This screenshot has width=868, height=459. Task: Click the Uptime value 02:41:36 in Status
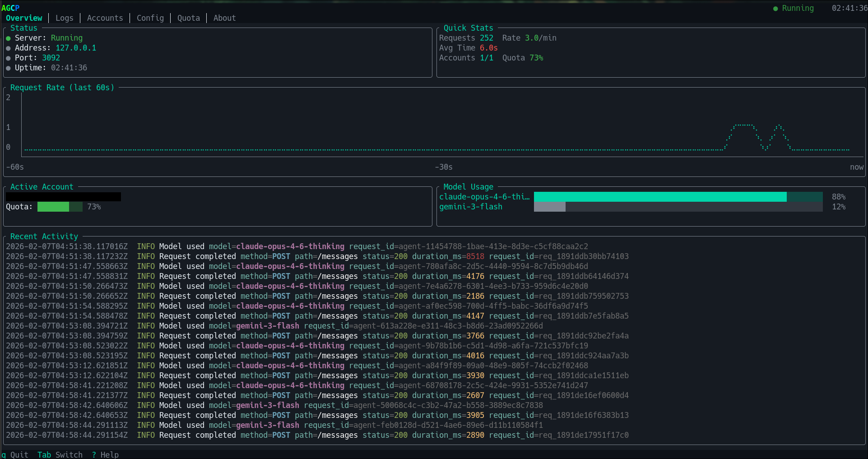69,68
